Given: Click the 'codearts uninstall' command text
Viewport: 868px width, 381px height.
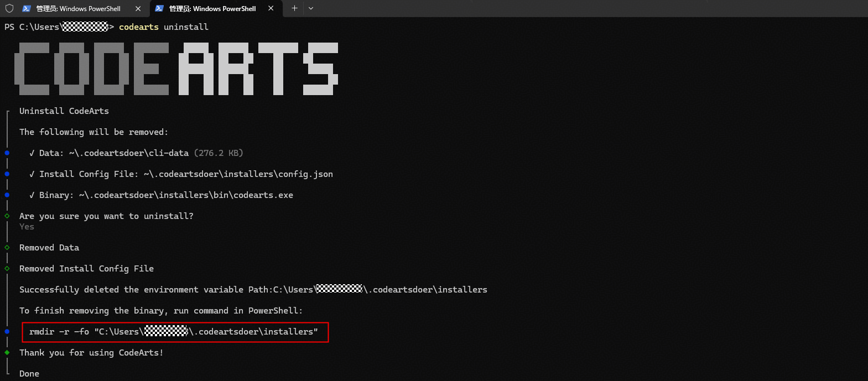Looking at the screenshot, I should (x=164, y=27).
